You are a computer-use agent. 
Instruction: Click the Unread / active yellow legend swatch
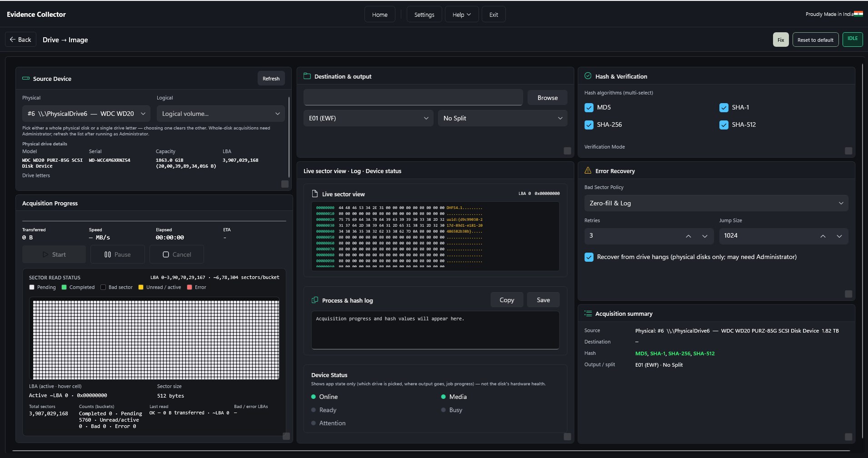coord(141,287)
